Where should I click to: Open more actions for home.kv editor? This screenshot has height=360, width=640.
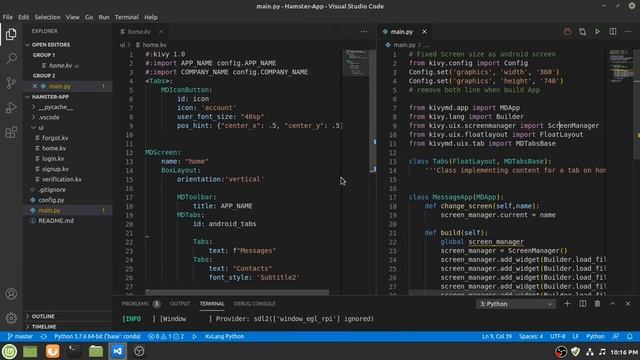pyautogui.click(x=363, y=31)
